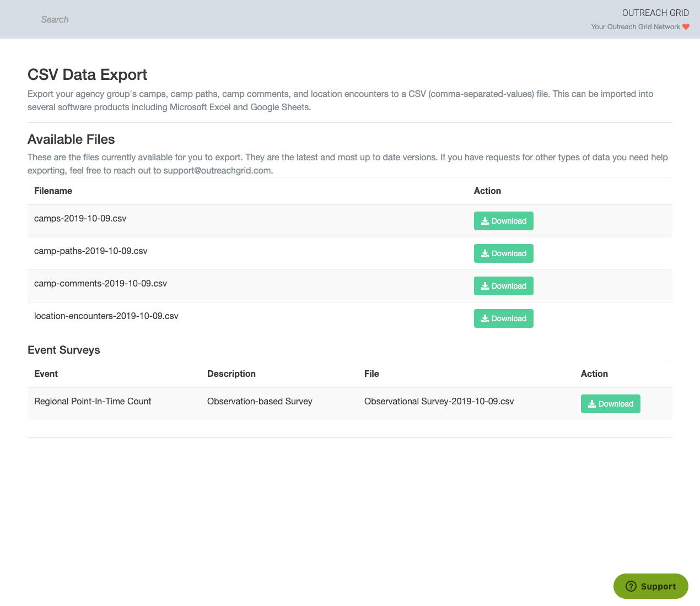Image resolution: width=700 pixels, height=606 pixels.
Task: Click the support@outreachgrid.com email address
Action: point(217,170)
